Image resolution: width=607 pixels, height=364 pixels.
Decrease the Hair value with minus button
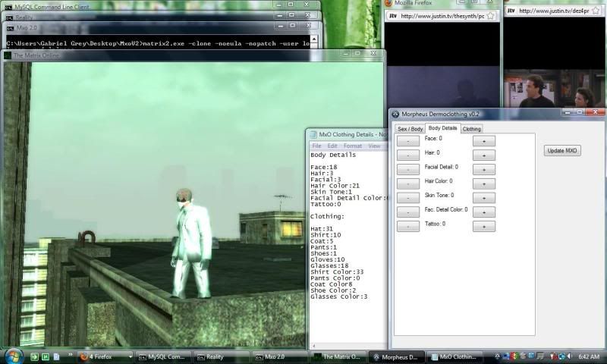click(408, 155)
